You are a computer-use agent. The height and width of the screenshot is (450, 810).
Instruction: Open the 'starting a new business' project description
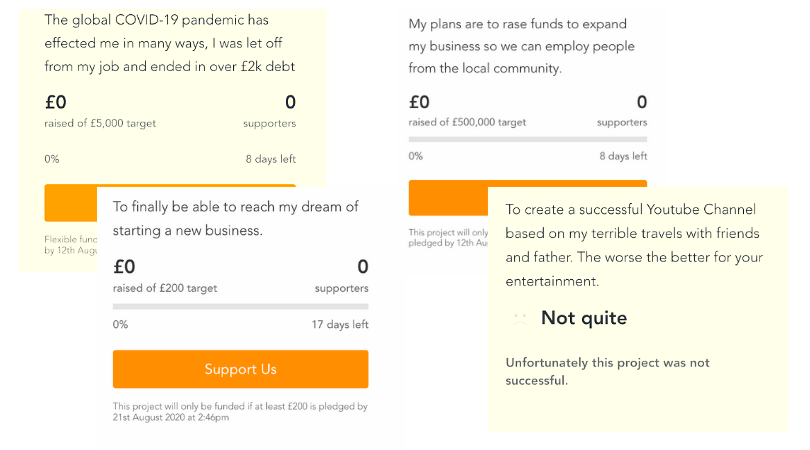point(236,219)
